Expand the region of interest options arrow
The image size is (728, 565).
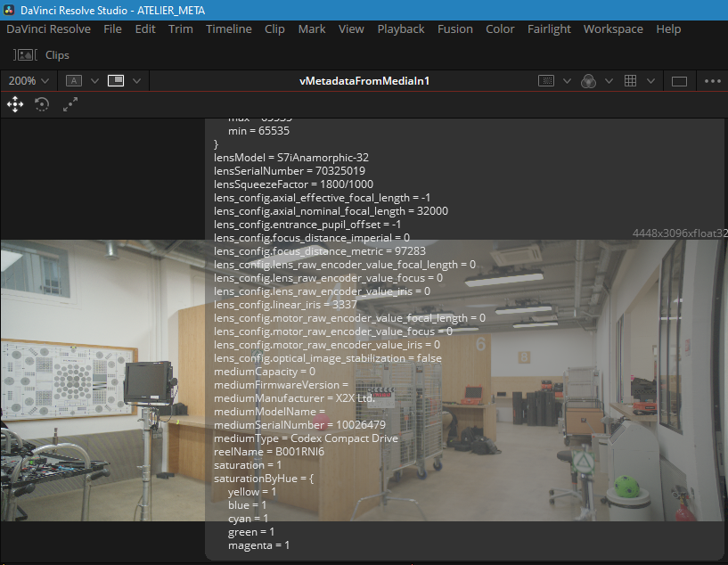tap(567, 80)
